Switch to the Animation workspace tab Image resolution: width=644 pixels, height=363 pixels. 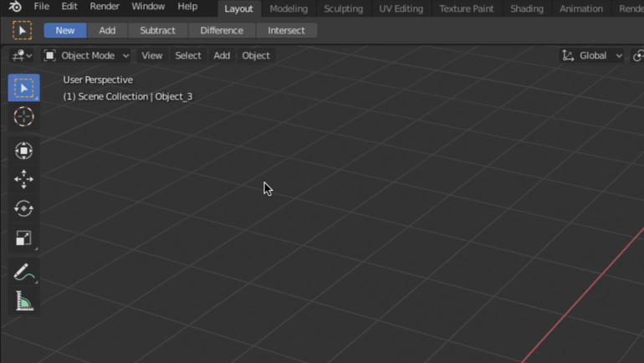[x=580, y=8]
